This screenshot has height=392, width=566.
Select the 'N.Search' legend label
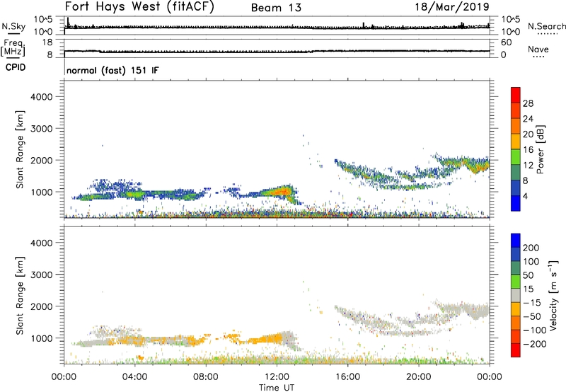pyautogui.click(x=546, y=26)
